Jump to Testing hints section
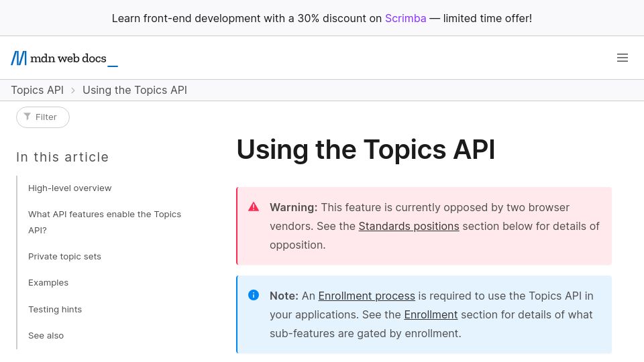Image resolution: width=644 pixels, height=362 pixels. click(x=55, y=310)
